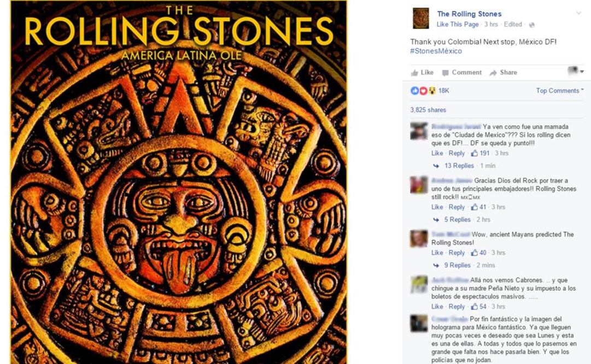Open The Rolling Stones page name link
591x364 pixels.
click(469, 14)
